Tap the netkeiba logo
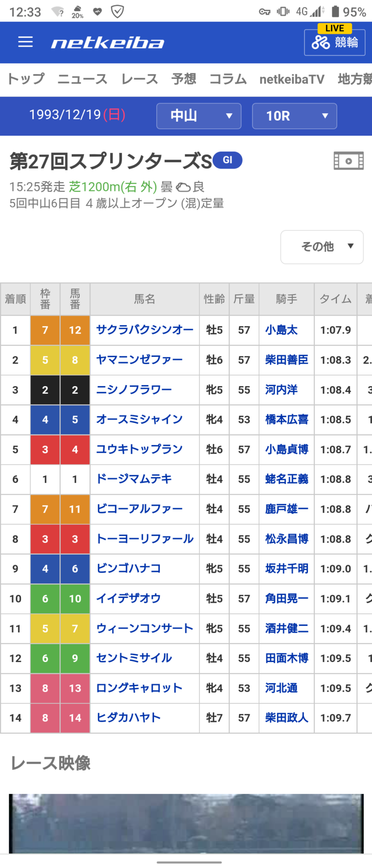The height and width of the screenshot is (868, 372). pos(107,43)
